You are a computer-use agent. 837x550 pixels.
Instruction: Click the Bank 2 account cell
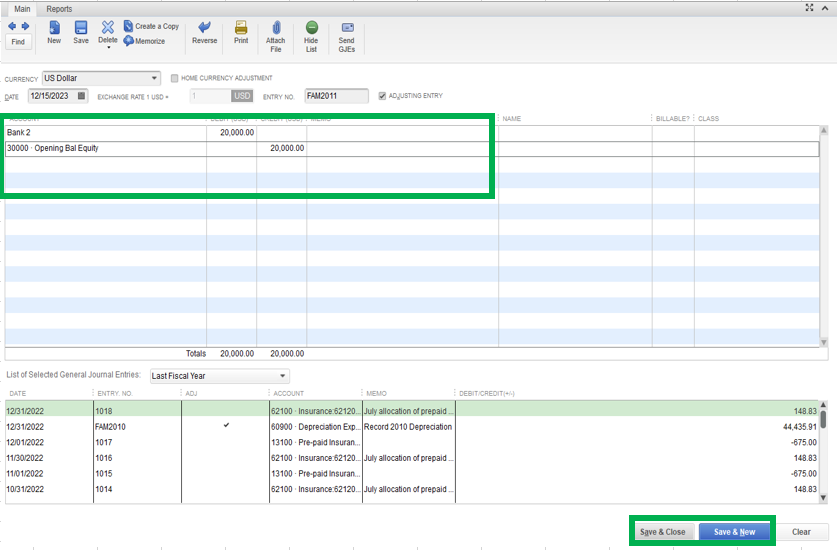[x=106, y=132]
